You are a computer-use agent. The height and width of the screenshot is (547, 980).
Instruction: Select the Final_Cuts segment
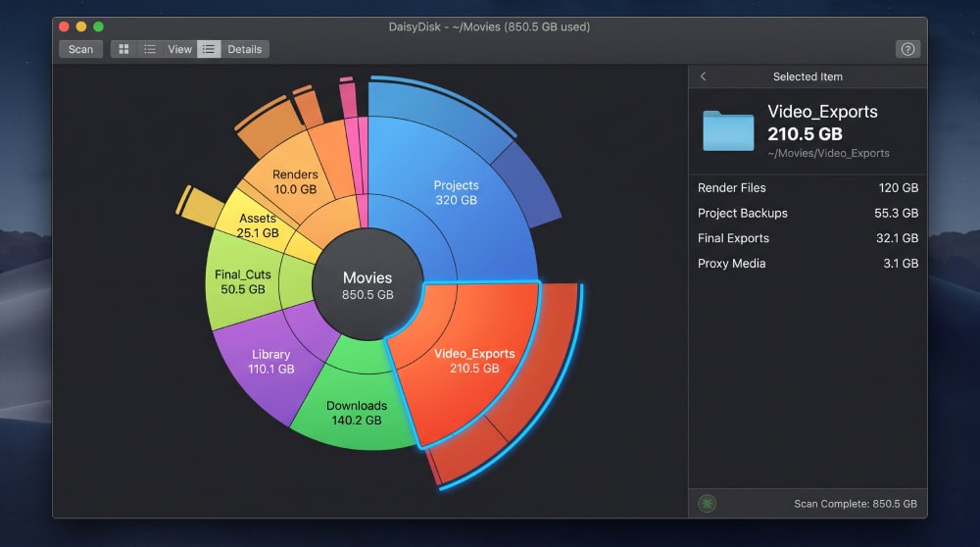[x=242, y=281]
